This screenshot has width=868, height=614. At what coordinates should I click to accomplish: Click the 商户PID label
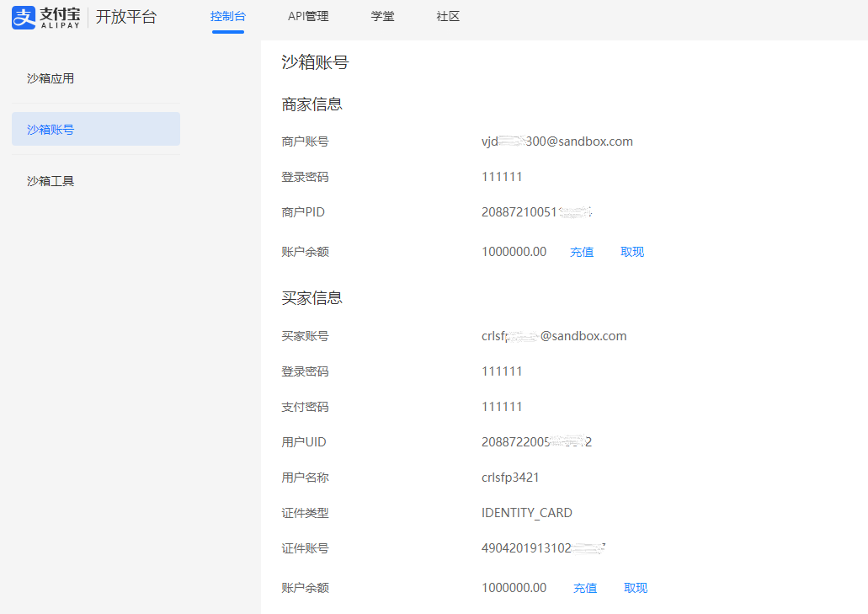(x=303, y=212)
